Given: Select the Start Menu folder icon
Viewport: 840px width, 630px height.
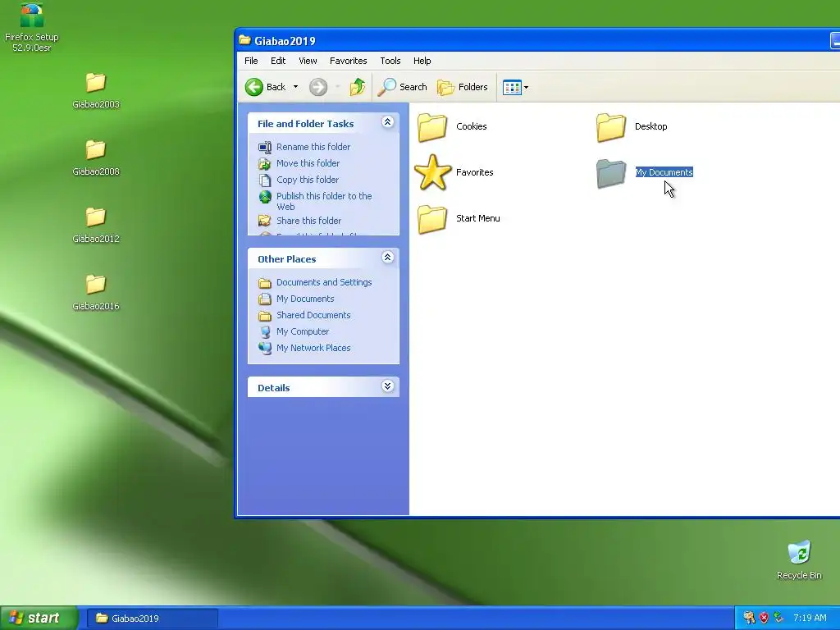Looking at the screenshot, I should coord(432,219).
